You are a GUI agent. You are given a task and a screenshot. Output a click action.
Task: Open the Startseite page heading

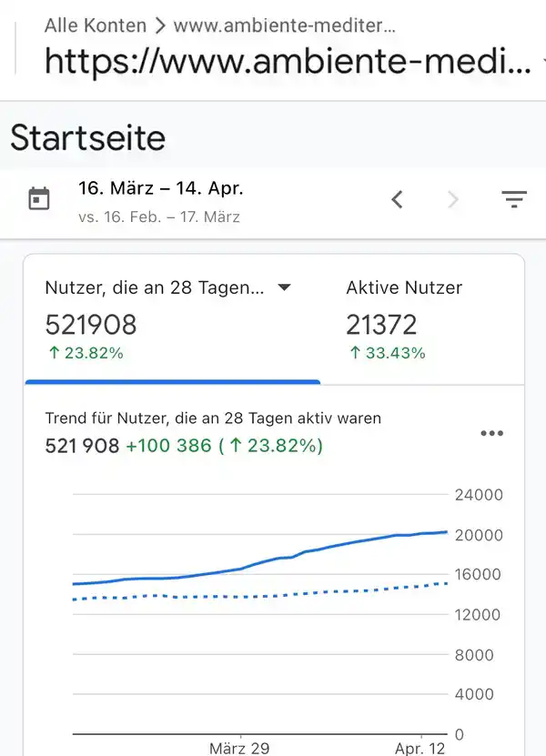click(x=86, y=137)
